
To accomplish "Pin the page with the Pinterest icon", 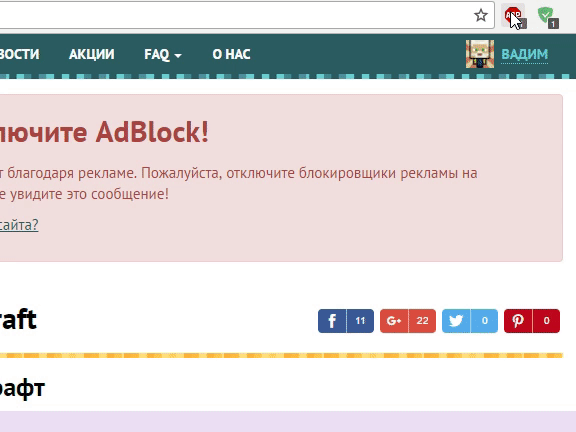I will click(x=518, y=321).
